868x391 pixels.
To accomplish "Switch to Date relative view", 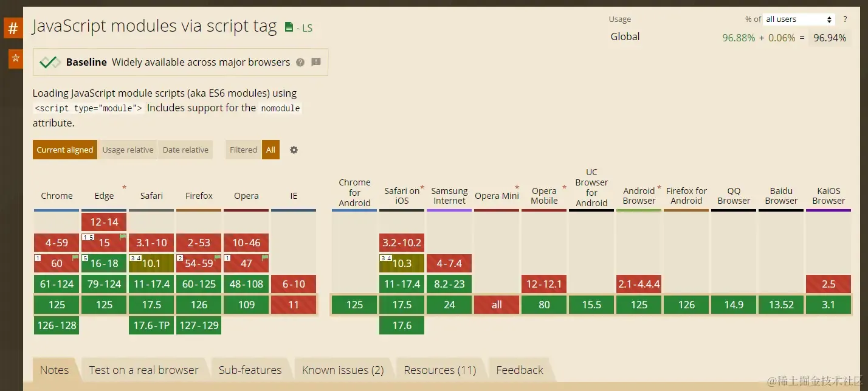I will click(x=185, y=150).
